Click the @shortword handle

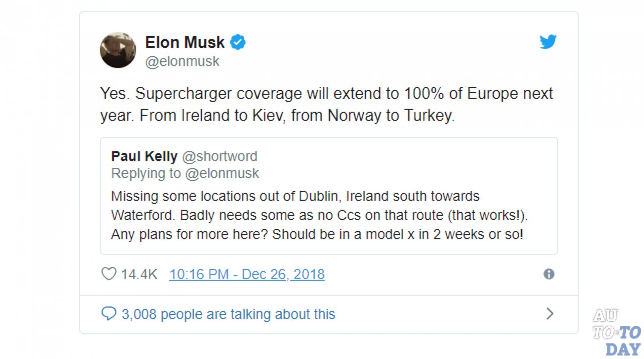coord(219,156)
